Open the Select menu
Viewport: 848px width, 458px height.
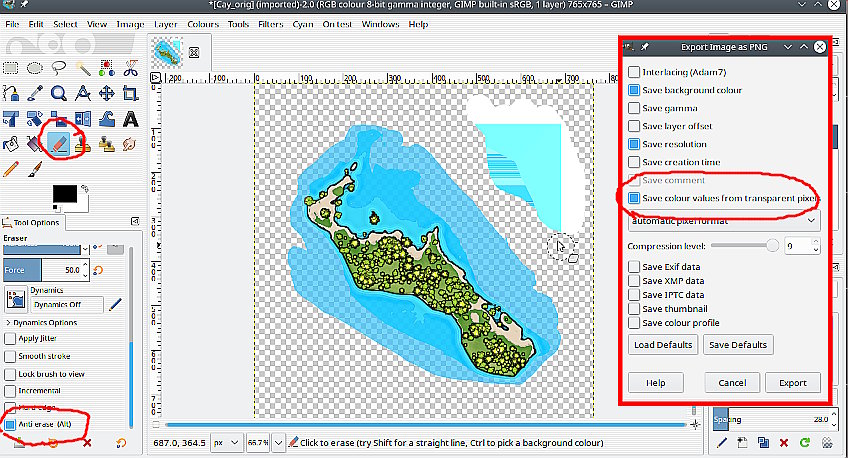point(65,24)
